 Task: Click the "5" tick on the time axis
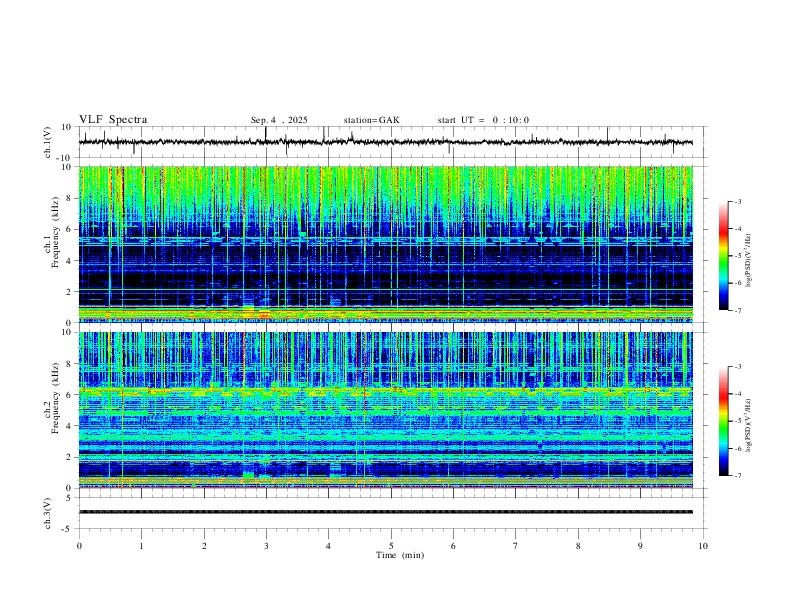point(391,546)
